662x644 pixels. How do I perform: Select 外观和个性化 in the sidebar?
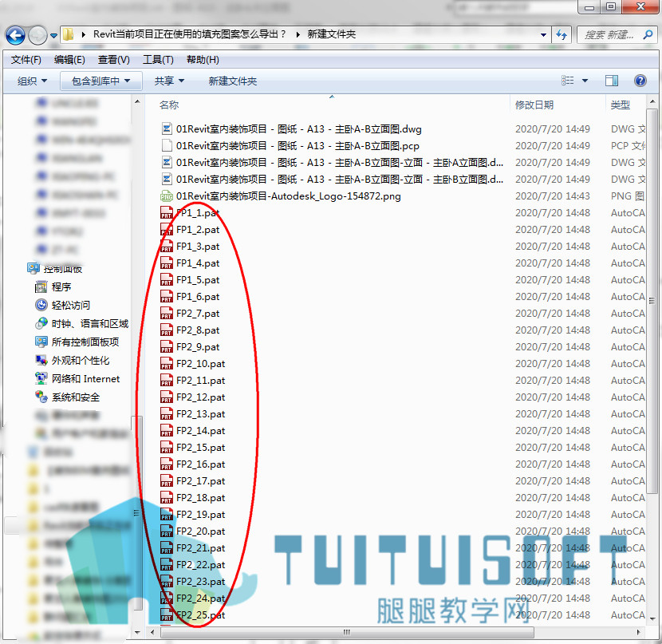click(x=81, y=360)
